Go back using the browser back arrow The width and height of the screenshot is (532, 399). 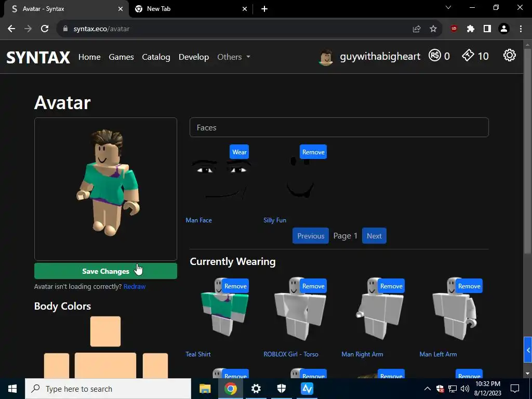click(x=11, y=29)
